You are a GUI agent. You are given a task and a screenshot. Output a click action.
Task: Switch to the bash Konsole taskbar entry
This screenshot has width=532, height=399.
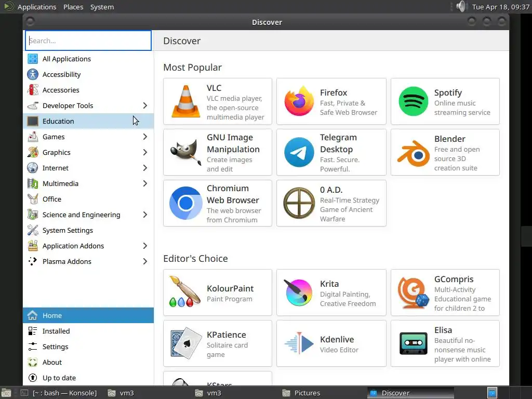coord(60,393)
